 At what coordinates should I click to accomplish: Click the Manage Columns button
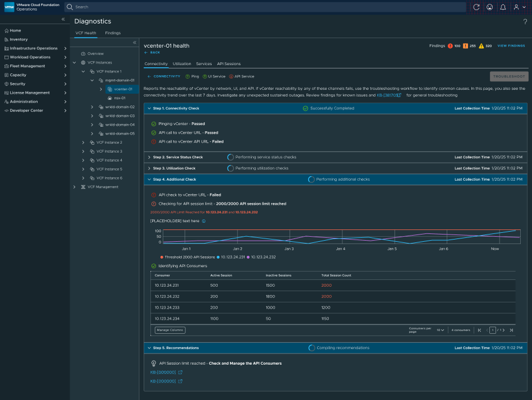pos(170,330)
